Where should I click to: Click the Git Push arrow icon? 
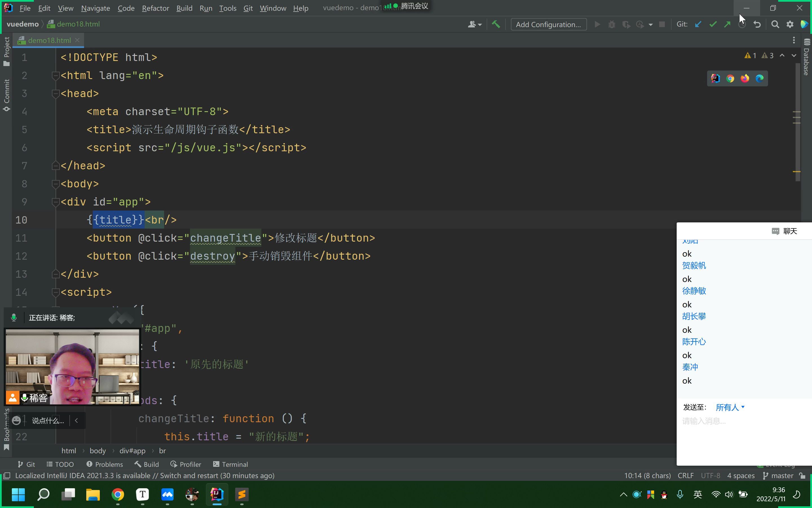pos(727,24)
